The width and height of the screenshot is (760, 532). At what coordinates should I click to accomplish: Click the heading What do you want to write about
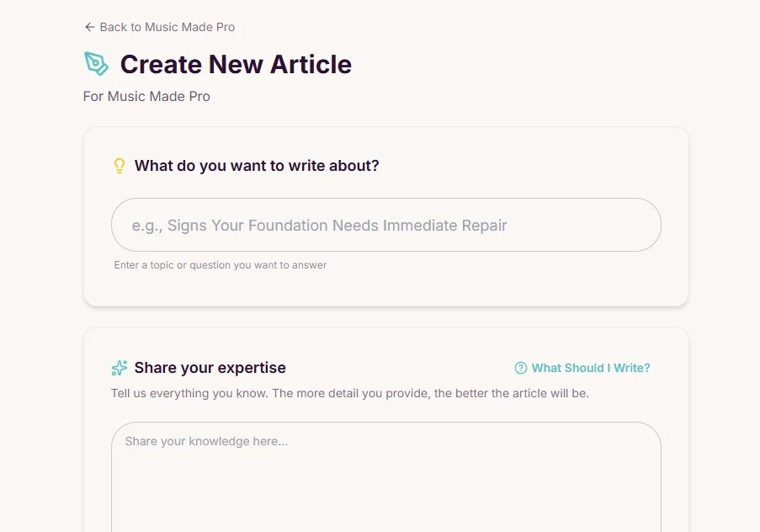[x=257, y=166]
